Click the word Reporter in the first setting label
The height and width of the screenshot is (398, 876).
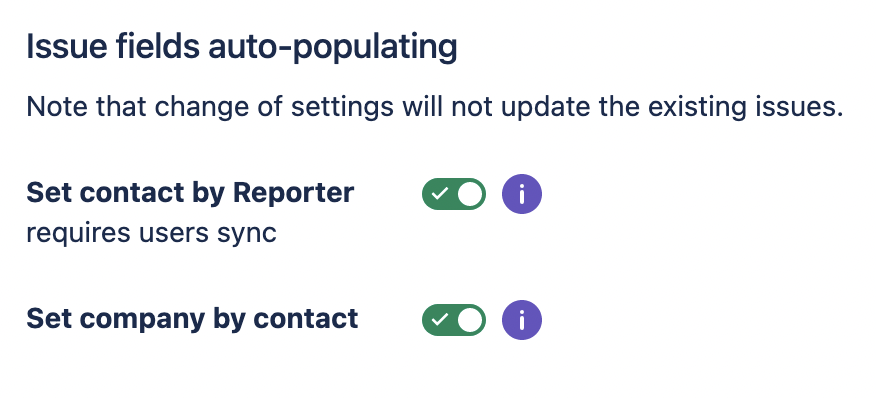(293, 193)
